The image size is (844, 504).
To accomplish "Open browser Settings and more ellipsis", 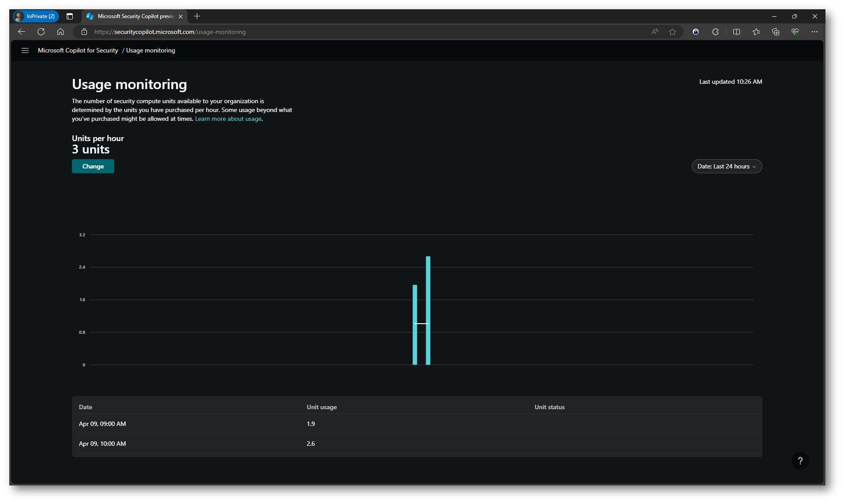I will (814, 32).
